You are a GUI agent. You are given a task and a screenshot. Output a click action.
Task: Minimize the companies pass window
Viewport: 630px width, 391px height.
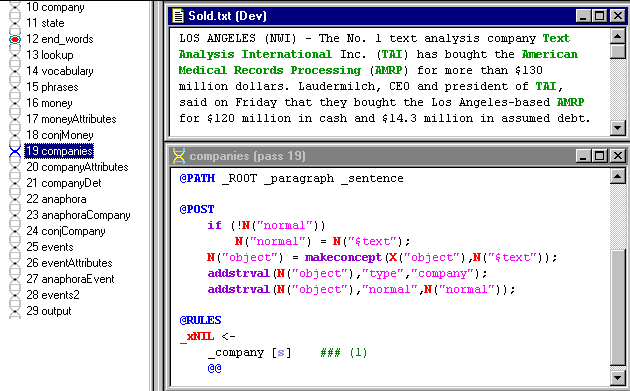pos(583,156)
